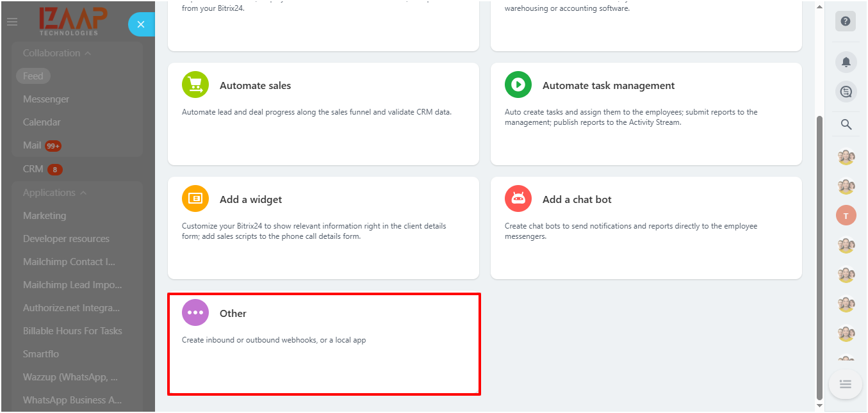Screen dimensions: 868x413
Task: Click the search magnifier icon
Action: (x=846, y=125)
